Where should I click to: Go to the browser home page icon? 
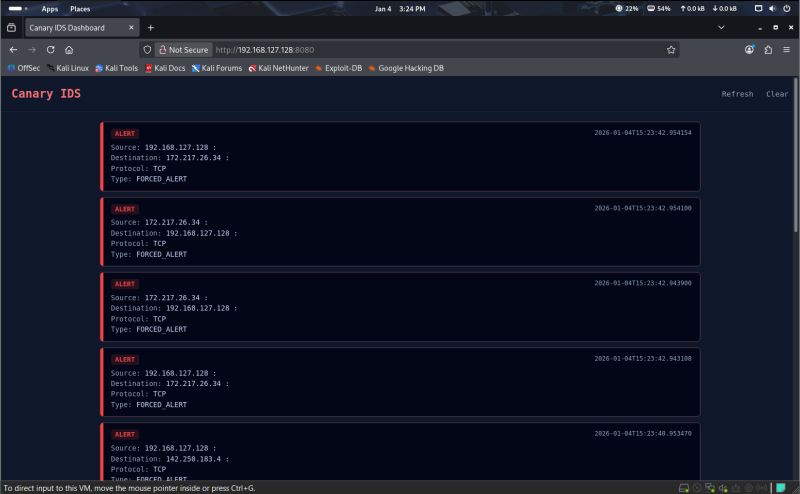[x=69, y=50]
